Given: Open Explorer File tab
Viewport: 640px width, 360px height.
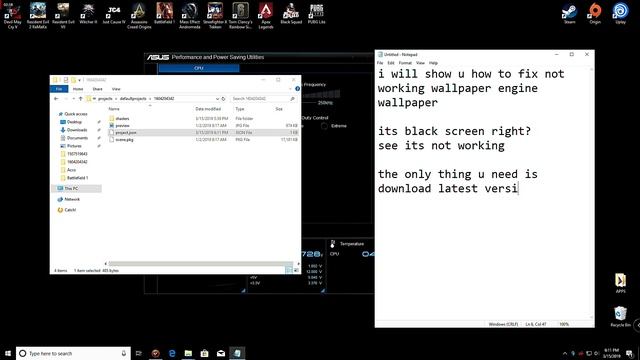Looking at the screenshot, I should (x=59, y=89).
